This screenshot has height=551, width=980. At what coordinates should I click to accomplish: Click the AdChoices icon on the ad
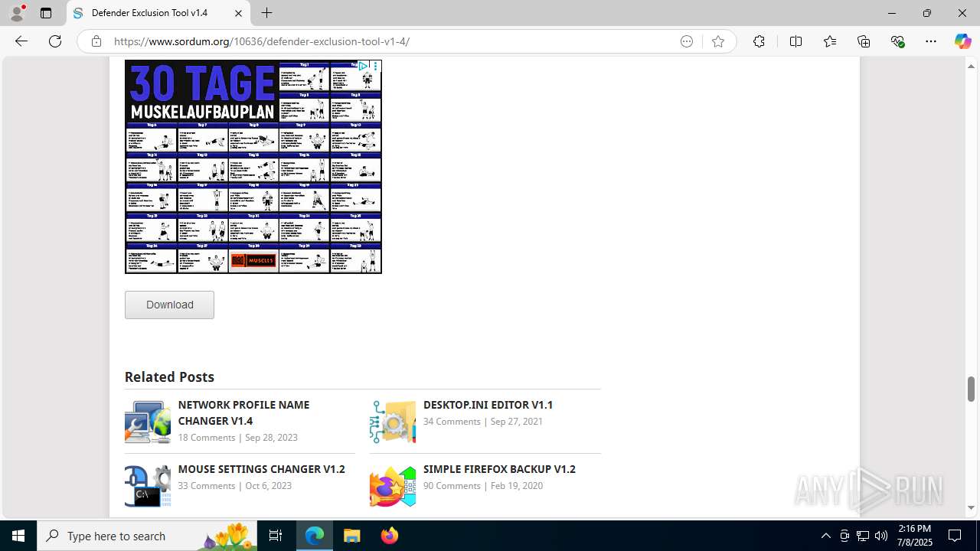(364, 67)
